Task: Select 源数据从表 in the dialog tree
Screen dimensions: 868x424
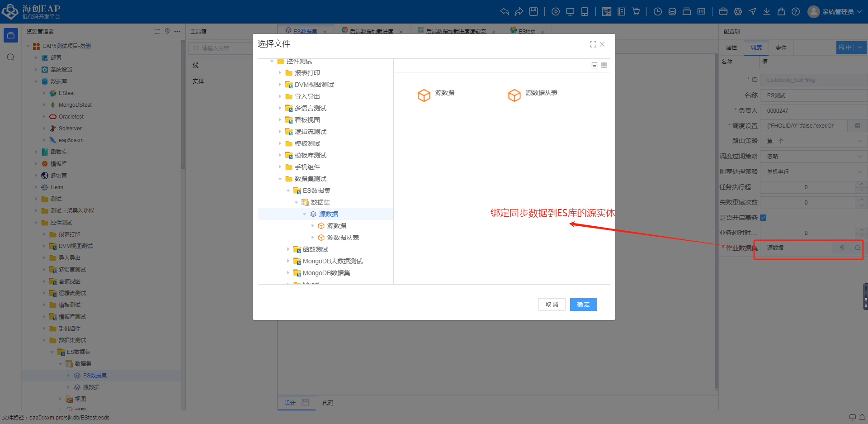Action: point(343,238)
